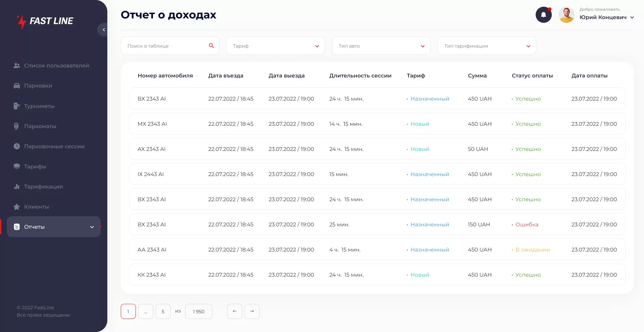
Task: Select page 1 pagination button
Action: coord(128,311)
